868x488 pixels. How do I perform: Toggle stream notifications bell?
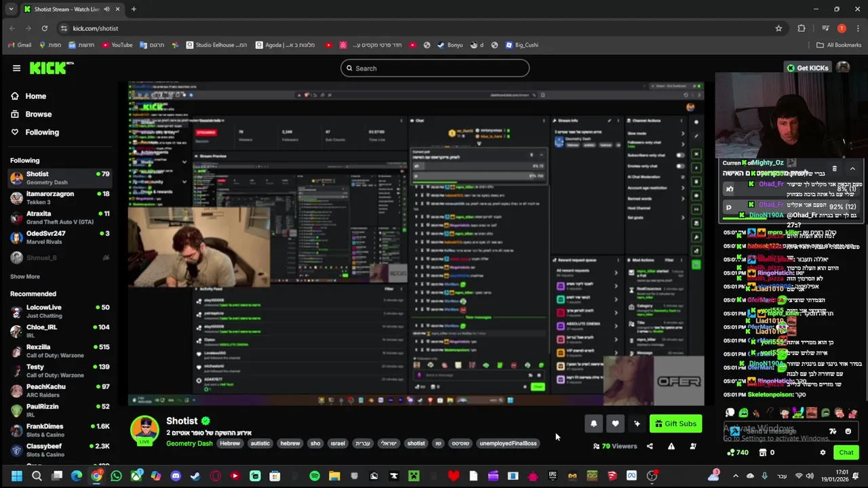593,424
